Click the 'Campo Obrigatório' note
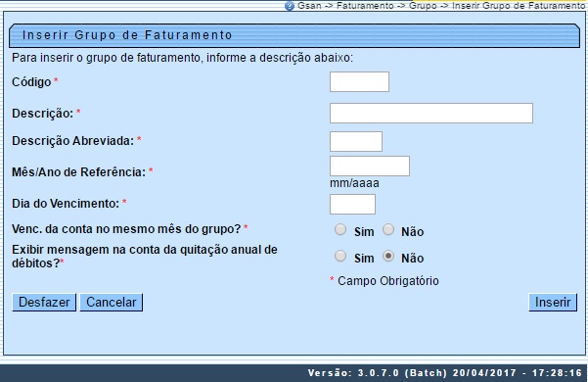588x382 pixels. (387, 281)
